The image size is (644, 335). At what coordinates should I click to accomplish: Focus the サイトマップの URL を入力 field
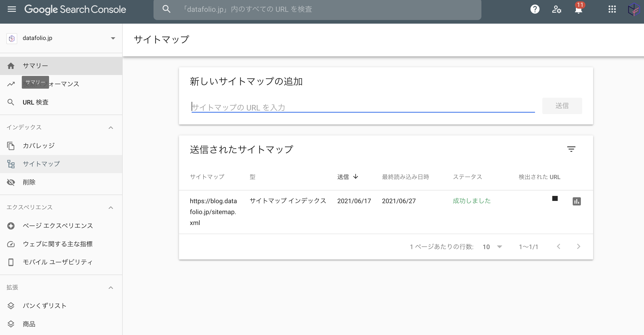click(363, 107)
